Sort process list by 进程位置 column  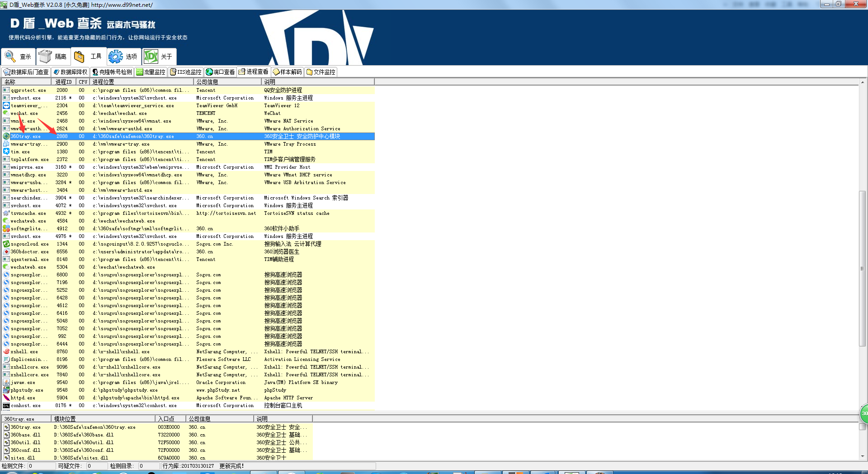coord(142,82)
